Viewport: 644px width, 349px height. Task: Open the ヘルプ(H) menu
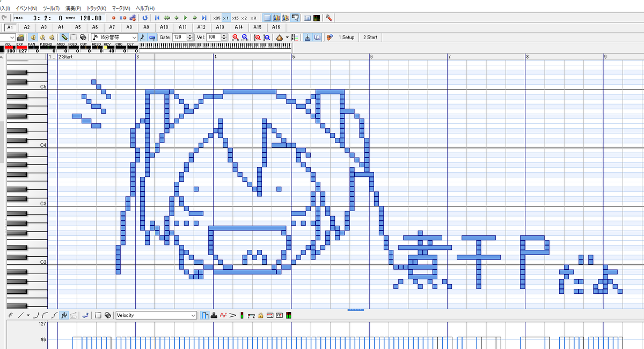(145, 9)
